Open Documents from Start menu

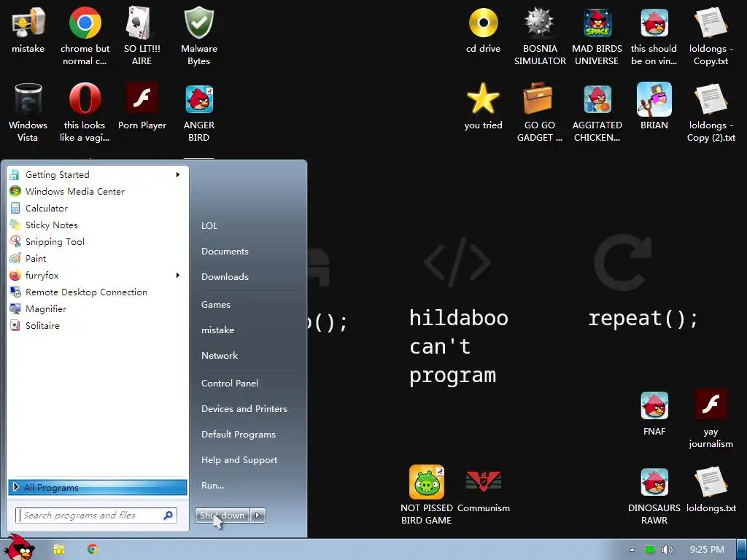tap(225, 252)
